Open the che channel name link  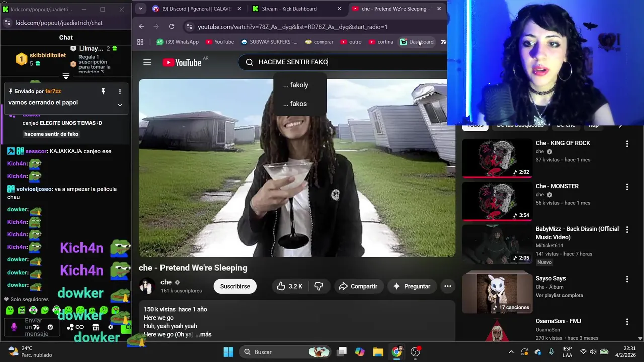166,282
